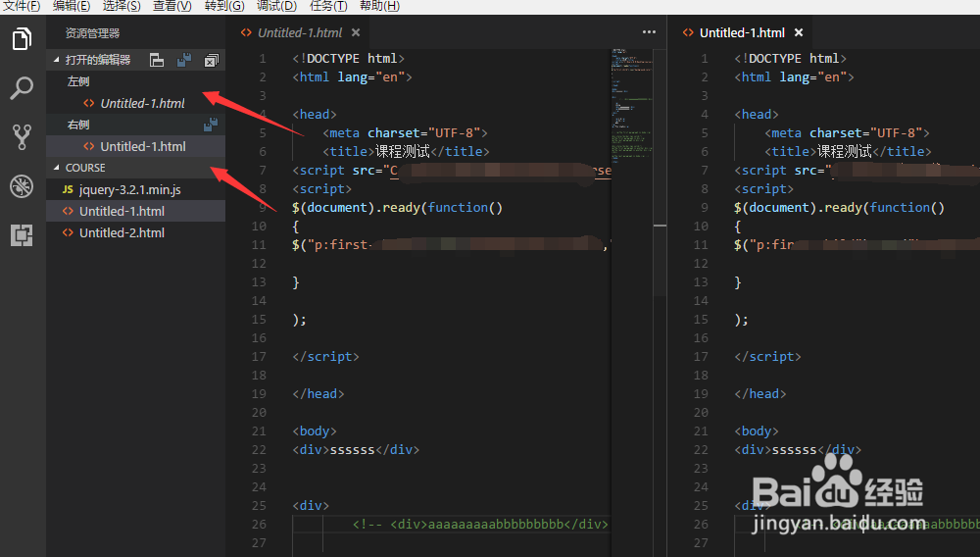Collapse the COURSE folder section
This screenshot has height=557, width=980.
tap(56, 168)
